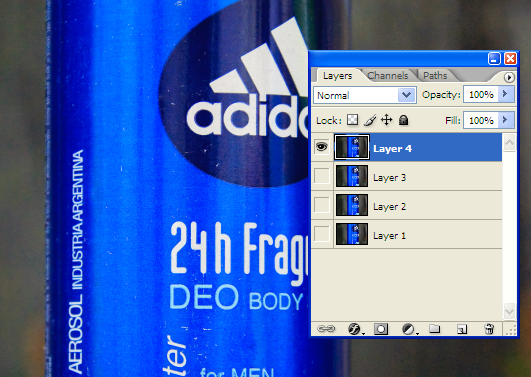Viewport: 531px width, 377px height.
Task: Select the Layer 1 name
Action: point(389,235)
